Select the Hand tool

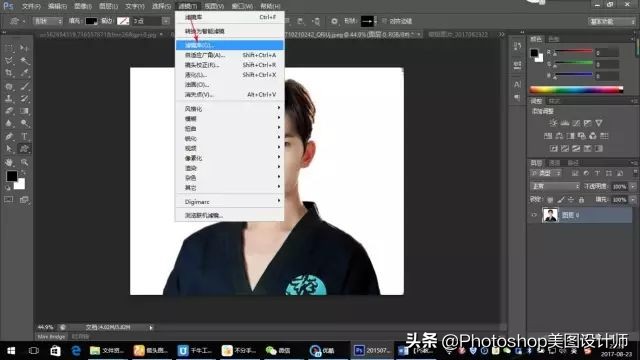(x=9, y=162)
